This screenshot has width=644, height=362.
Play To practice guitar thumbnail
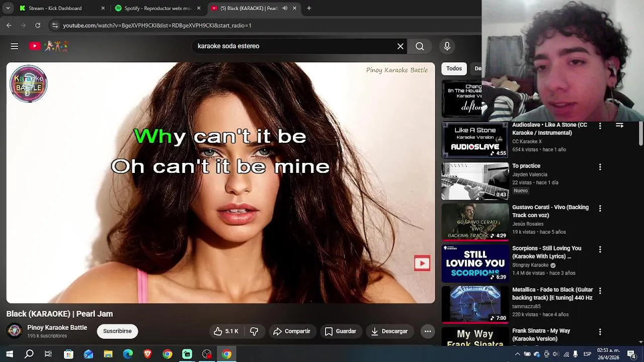click(475, 181)
